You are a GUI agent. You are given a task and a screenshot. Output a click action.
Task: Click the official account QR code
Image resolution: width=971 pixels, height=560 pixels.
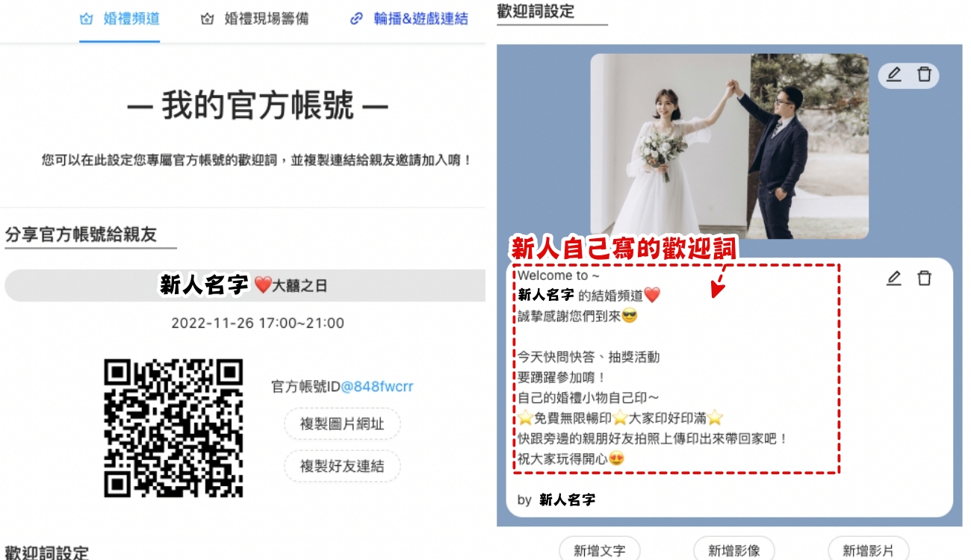[173, 428]
